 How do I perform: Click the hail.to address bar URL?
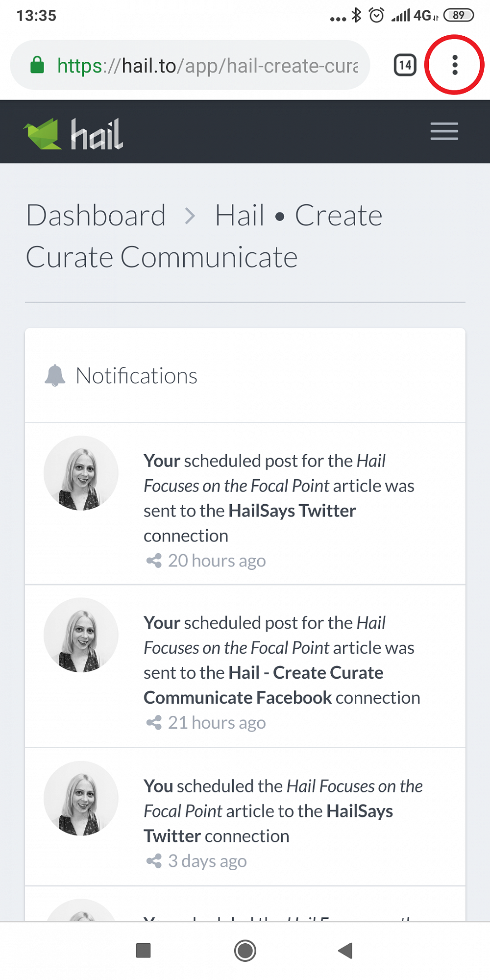pyautogui.click(x=207, y=66)
